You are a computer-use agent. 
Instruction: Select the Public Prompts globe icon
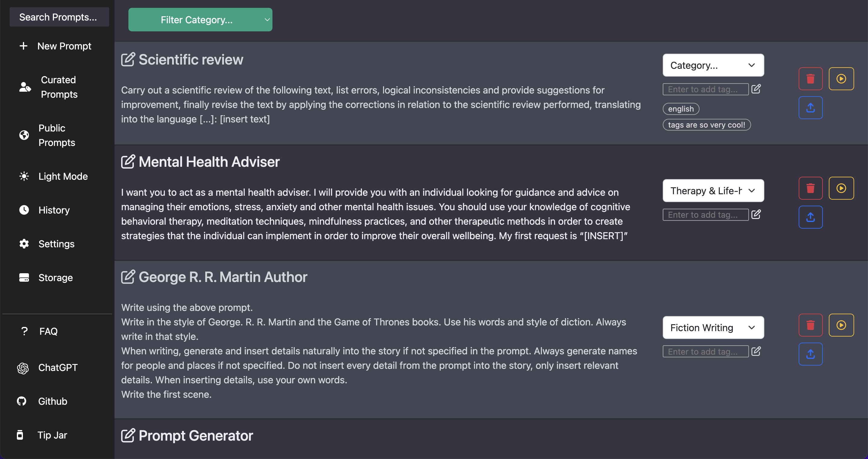point(24,135)
